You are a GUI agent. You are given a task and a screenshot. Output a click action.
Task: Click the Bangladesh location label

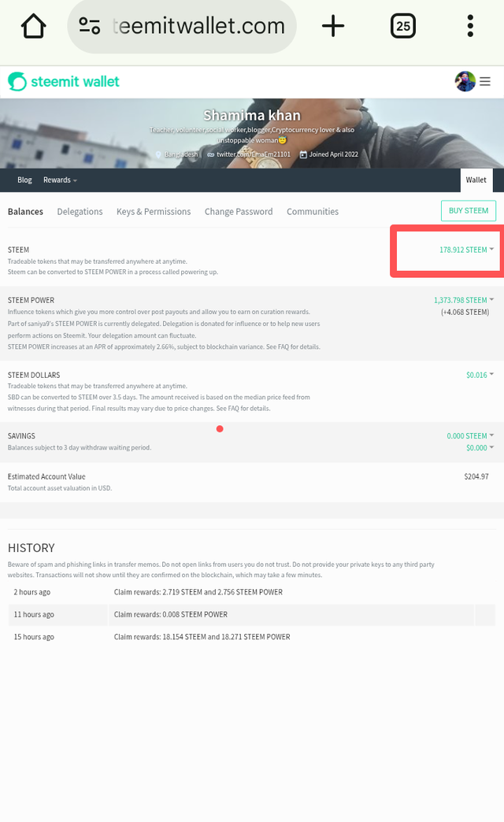pyautogui.click(x=176, y=154)
